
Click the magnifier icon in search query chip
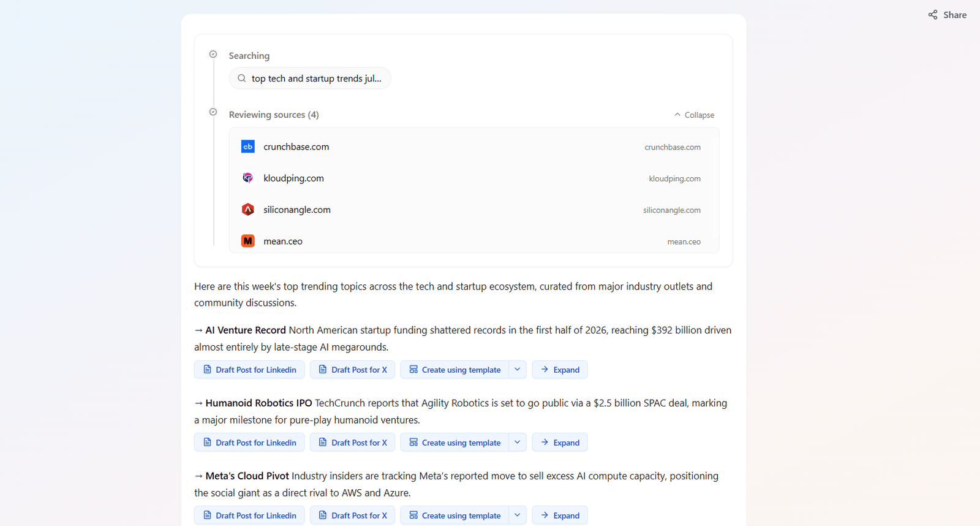[x=242, y=78]
